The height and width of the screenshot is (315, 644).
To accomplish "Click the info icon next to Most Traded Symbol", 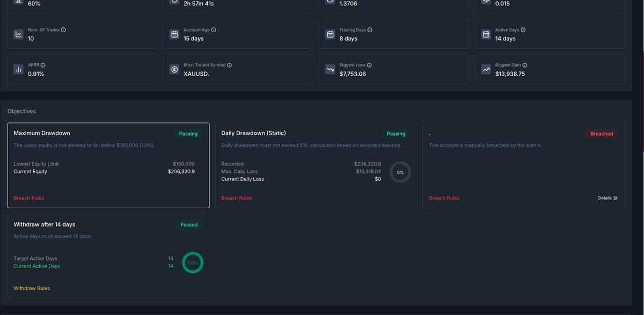I will (230, 65).
